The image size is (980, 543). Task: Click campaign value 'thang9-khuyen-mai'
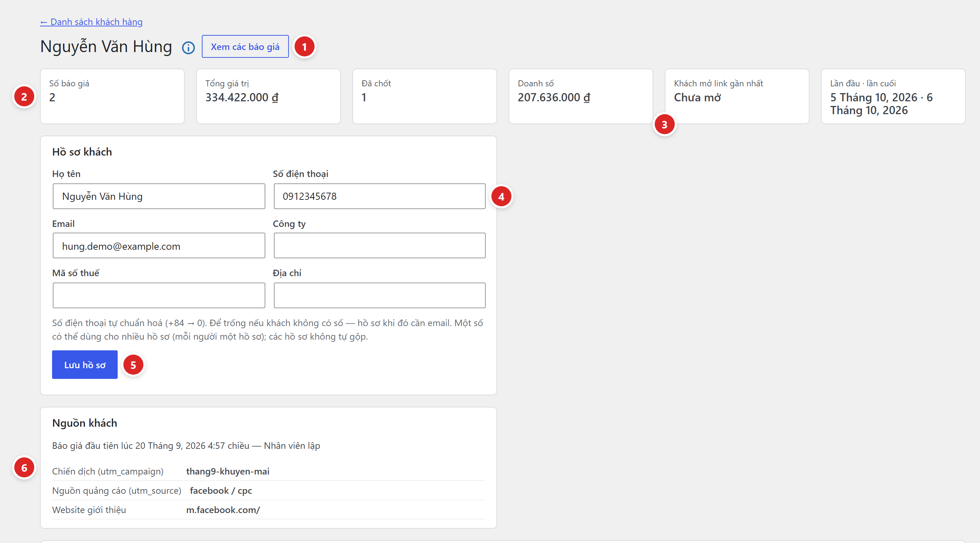tap(228, 471)
